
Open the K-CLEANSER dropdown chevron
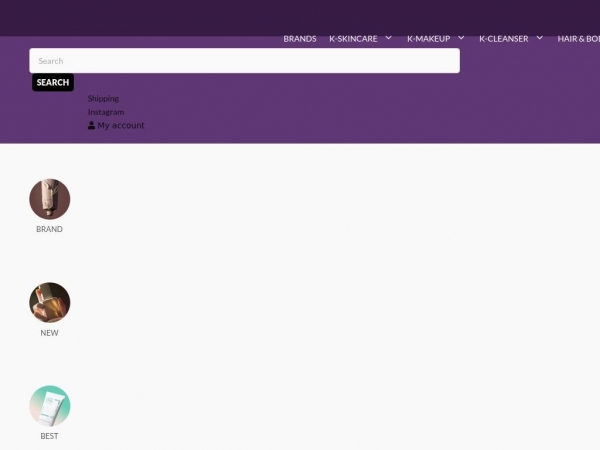[x=539, y=38]
